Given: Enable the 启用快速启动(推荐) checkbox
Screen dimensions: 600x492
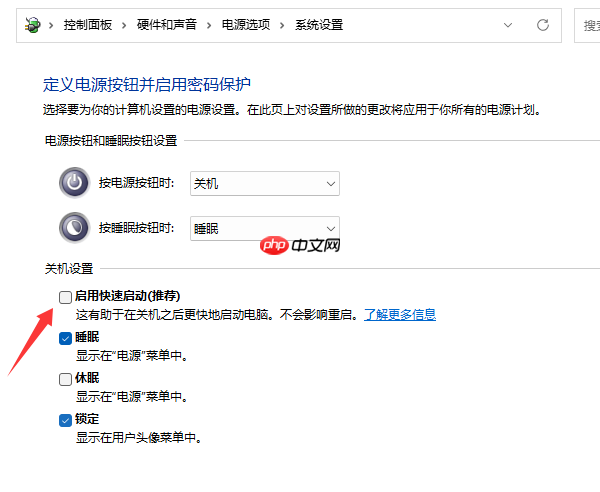Looking at the screenshot, I should [65, 297].
